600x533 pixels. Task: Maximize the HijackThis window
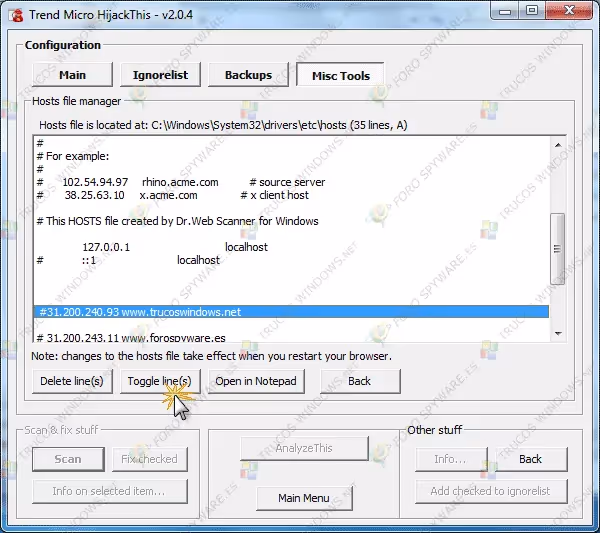[532, 11]
